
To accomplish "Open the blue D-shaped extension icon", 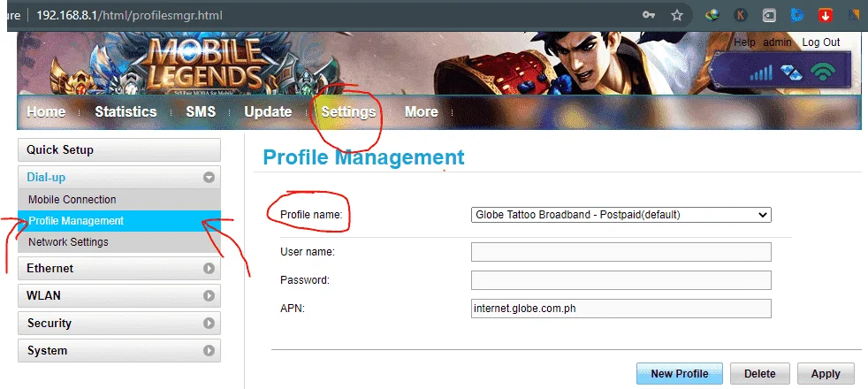I will pos(796,15).
